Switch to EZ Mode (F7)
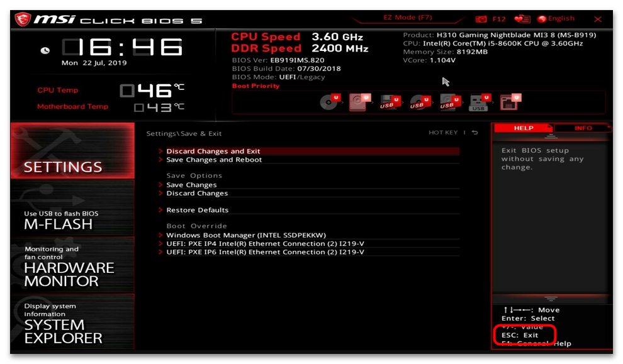This screenshot has width=623, height=364. pos(408,18)
